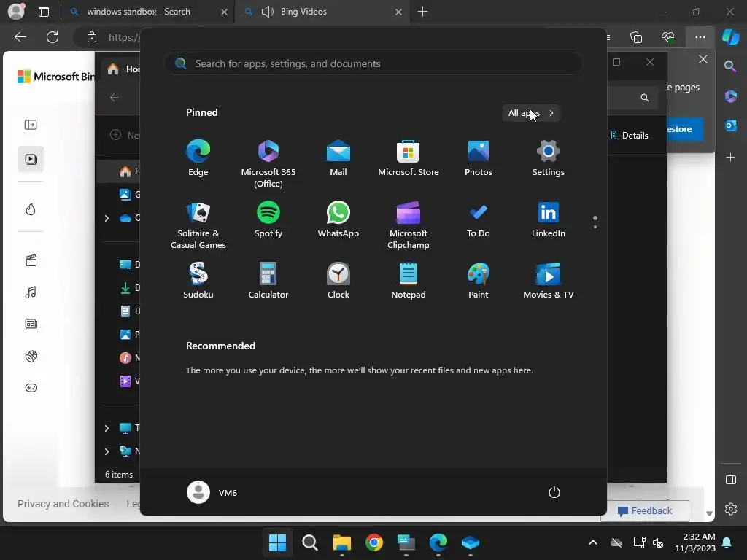Open Bing Videos music note category
Image resolution: width=747 pixels, height=560 pixels.
(31, 292)
